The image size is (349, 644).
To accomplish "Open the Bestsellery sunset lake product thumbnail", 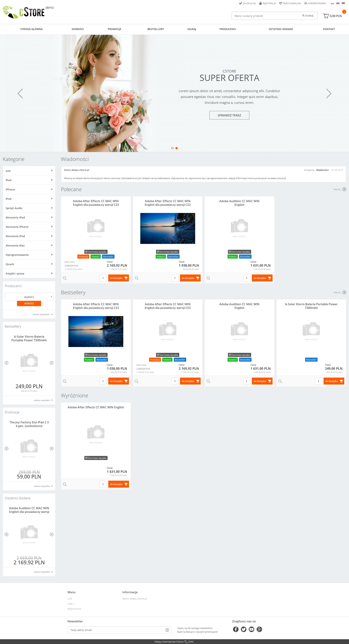I will click(96, 331).
